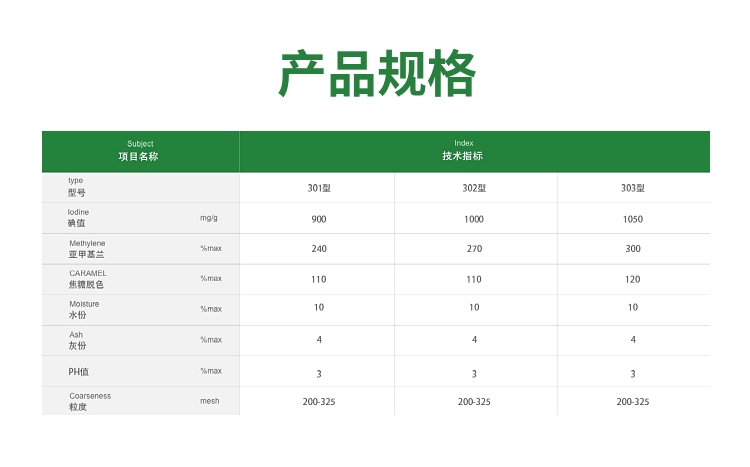Click the Iodine 碘值 row label
Screen dimensions: 750x467
78,218
